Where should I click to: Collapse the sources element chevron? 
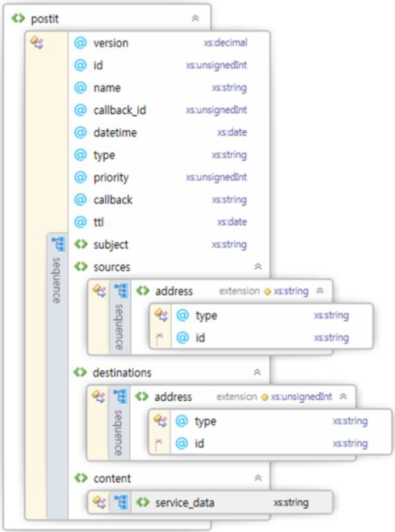coord(258,266)
